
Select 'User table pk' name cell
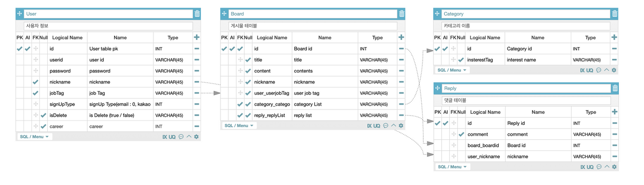[x=120, y=49]
